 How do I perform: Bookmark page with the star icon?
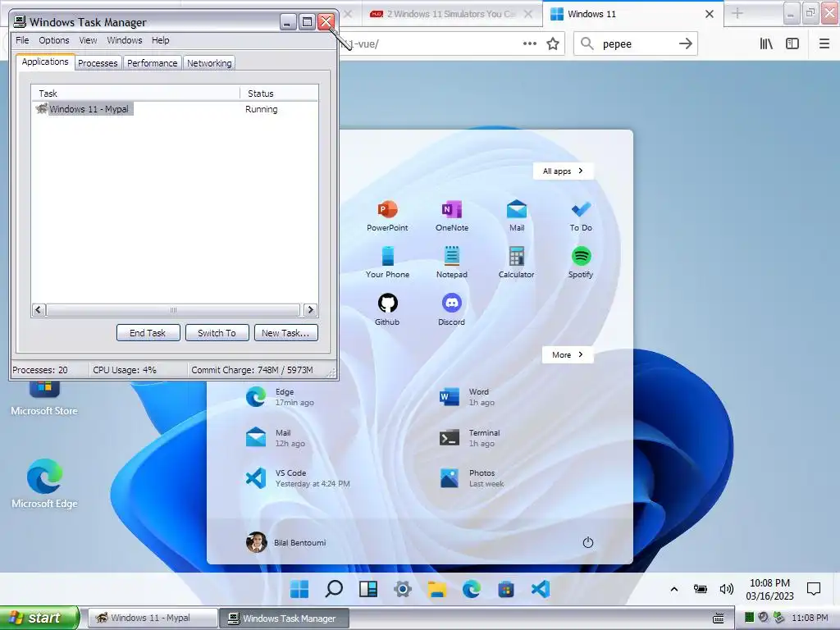(x=553, y=43)
